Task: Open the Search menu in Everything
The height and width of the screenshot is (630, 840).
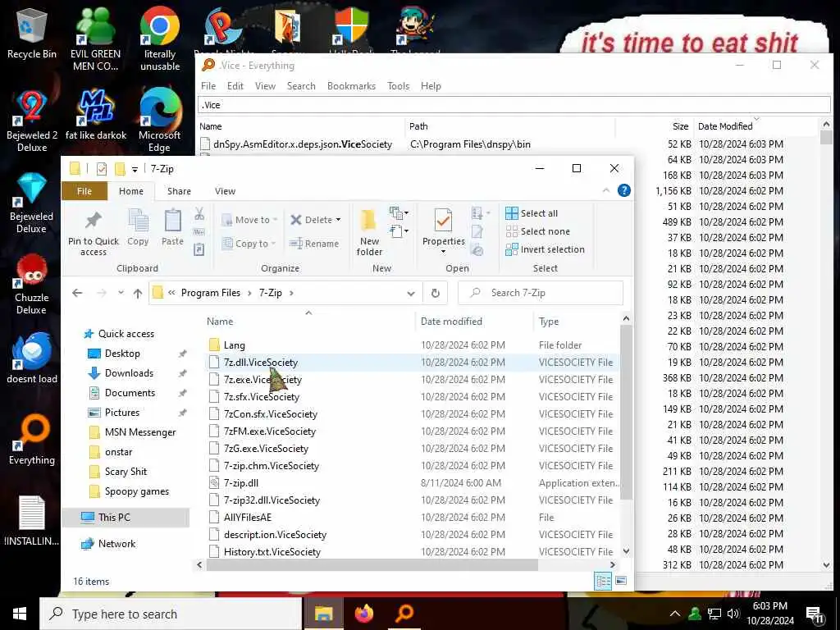Action: click(301, 85)
